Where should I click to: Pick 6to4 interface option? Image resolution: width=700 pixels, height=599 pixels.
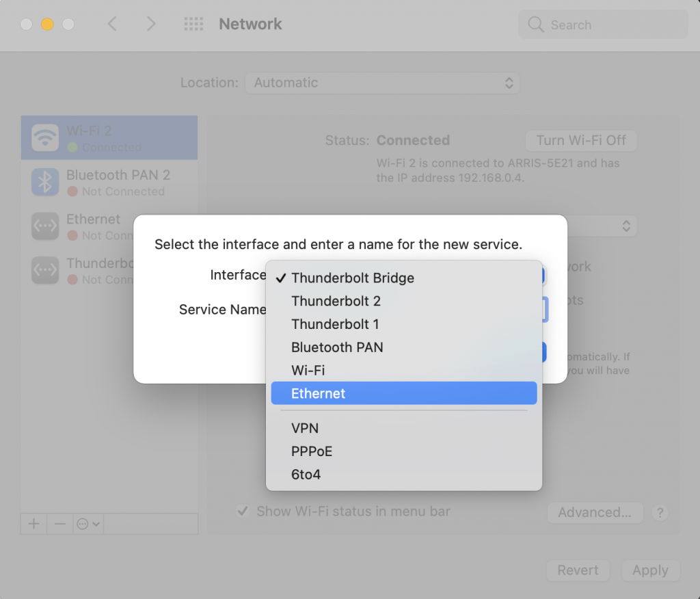(x=403, y=475)
